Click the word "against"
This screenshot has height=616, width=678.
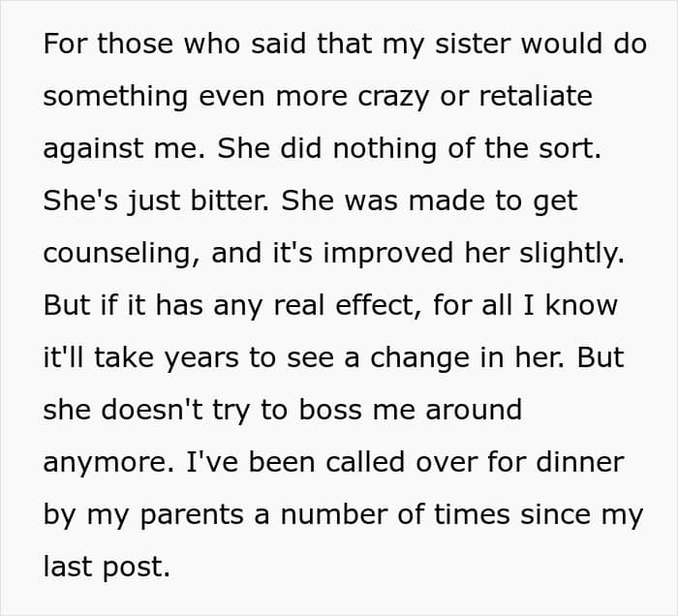(87, 149)
